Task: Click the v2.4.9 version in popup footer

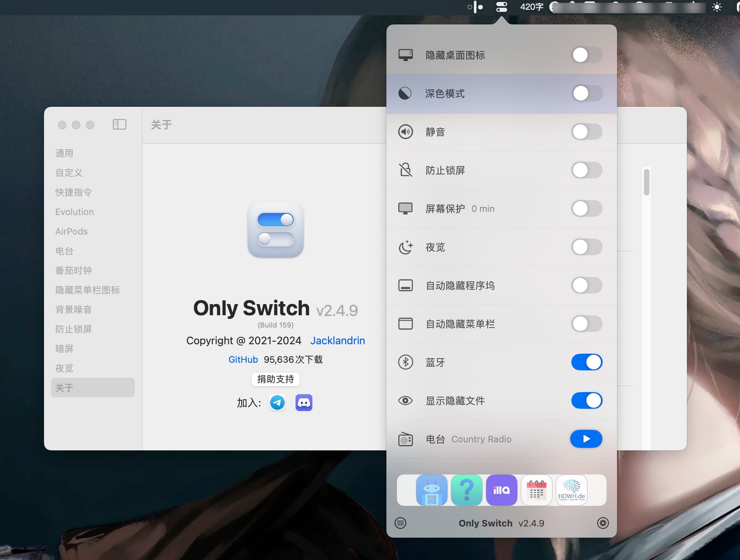Action: [x=531, y=523]
